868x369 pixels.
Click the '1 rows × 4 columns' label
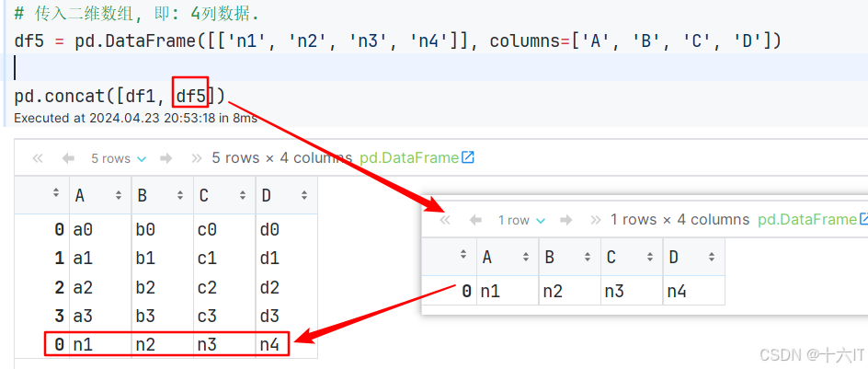coord(680,220)
